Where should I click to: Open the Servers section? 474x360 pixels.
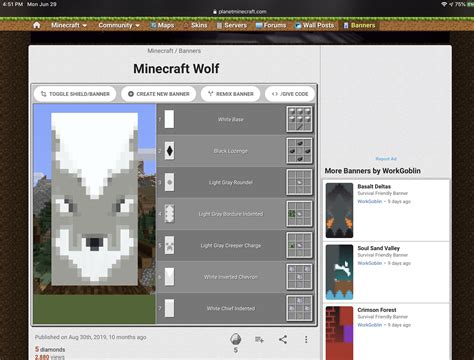(x=232, y=25)
